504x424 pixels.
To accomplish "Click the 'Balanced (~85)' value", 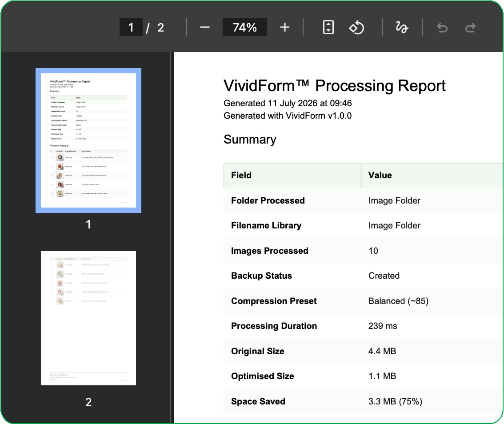I will tap(398, 301).
